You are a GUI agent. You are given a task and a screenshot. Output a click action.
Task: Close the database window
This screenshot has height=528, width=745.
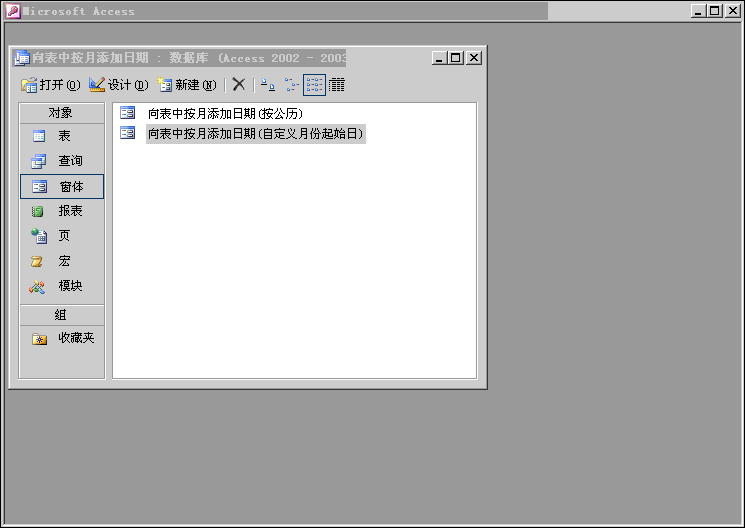click(474, 58)
